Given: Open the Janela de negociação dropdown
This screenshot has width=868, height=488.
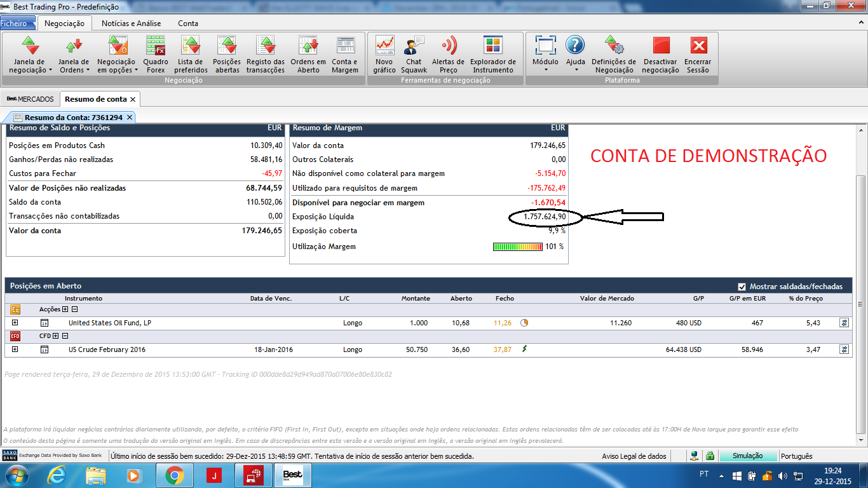Looking at the screenshot, I should 31,54.
